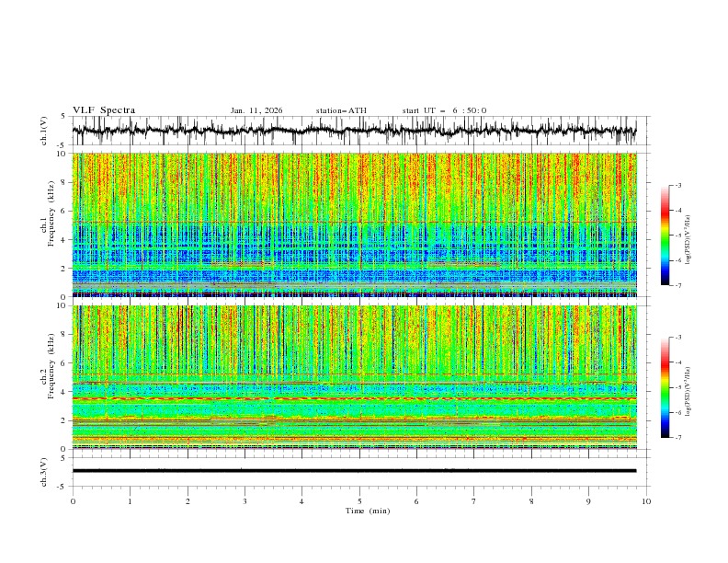Click the upper PSD color scale bar
This screenshot has height=563, width=728.
coord(665,236)
